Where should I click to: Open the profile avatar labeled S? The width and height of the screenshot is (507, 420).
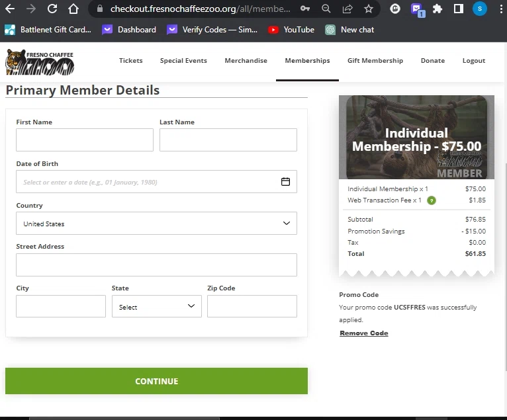pos(479,9)
